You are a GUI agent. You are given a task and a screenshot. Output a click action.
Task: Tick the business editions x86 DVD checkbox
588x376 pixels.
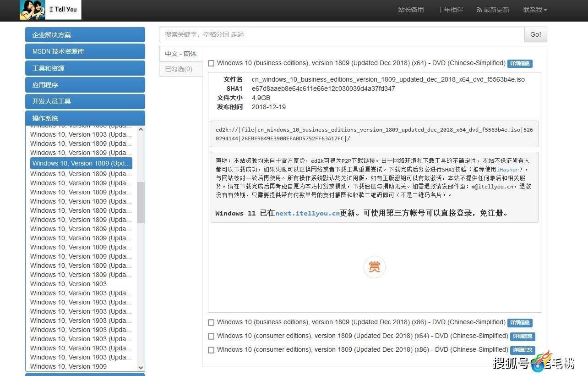211,322
